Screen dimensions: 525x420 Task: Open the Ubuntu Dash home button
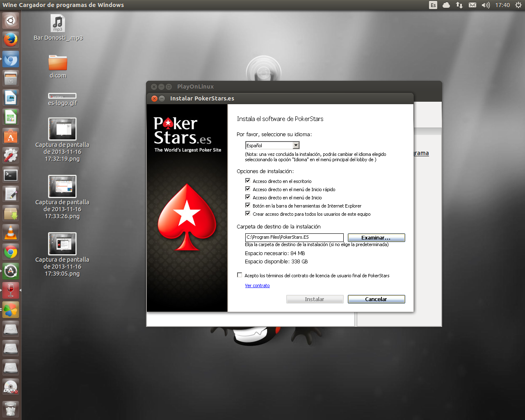[11, 20]
